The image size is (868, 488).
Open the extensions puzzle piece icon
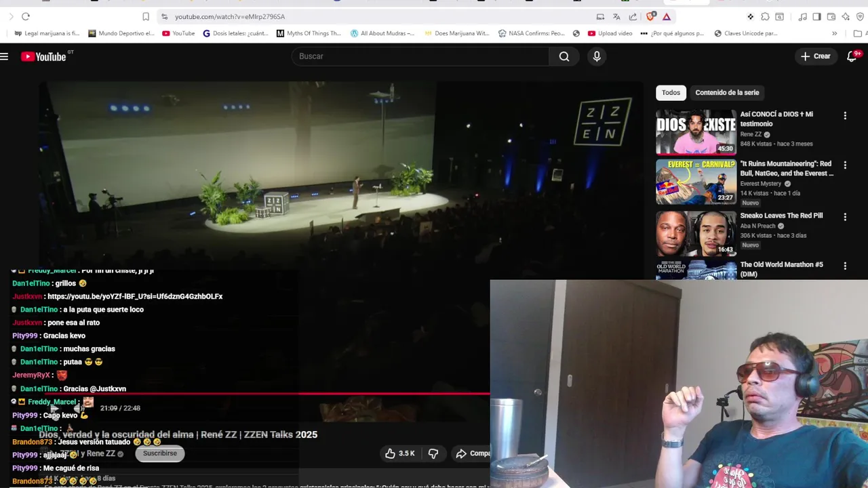(x=765, y=16)
